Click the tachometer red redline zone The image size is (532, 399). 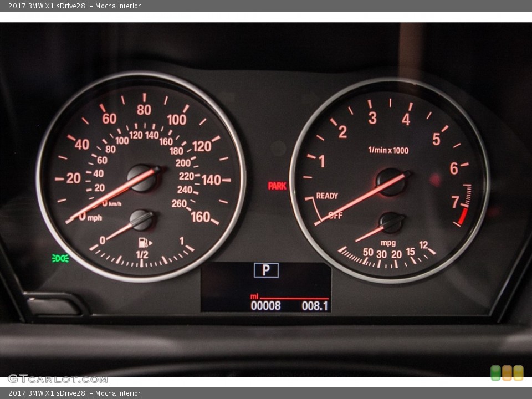(x=463, y=216)
